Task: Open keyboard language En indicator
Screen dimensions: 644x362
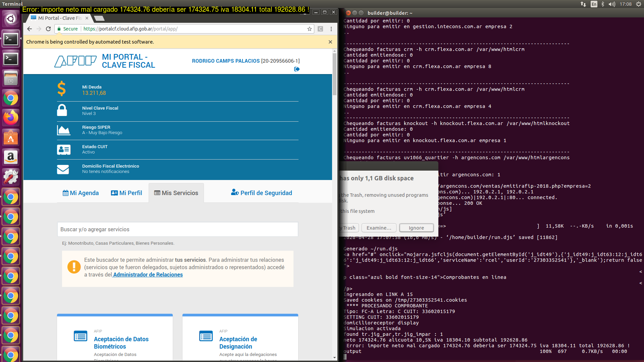Action: [594, 4]
